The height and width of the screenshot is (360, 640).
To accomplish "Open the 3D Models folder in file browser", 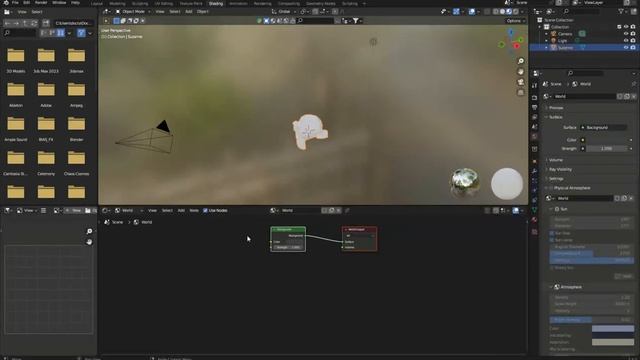I will tap(16, 60).
